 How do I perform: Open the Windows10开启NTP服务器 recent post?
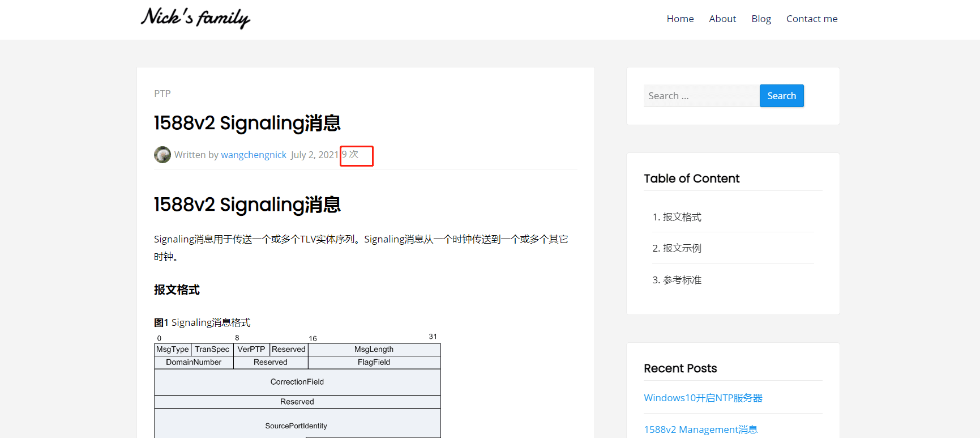pyautogui.click(x=703, y=398)
